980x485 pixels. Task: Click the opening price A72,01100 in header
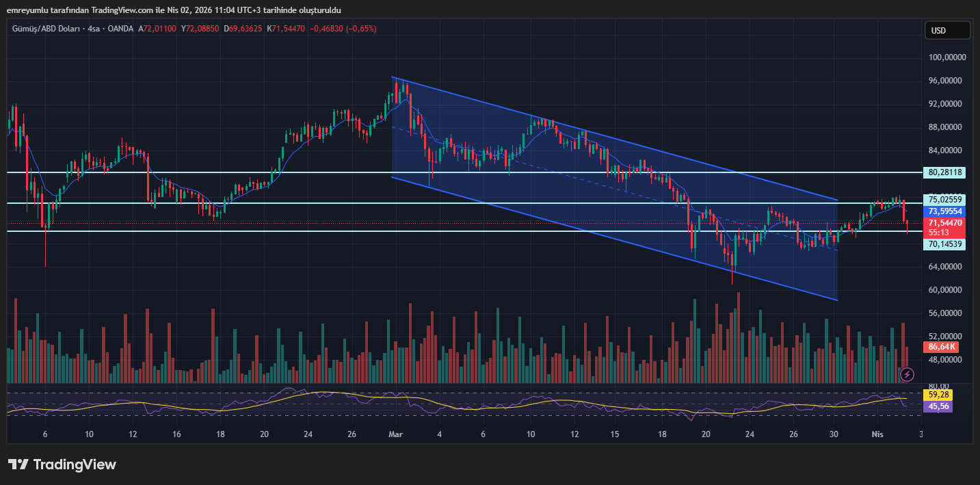(x=157, y=29)
